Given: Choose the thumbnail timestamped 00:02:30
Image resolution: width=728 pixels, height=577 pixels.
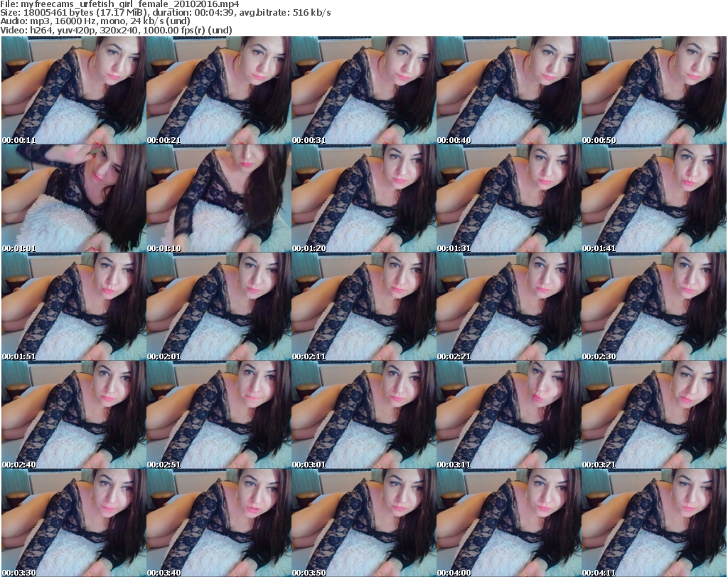Looking at the screenshot, I should click(x=654, y=307).
